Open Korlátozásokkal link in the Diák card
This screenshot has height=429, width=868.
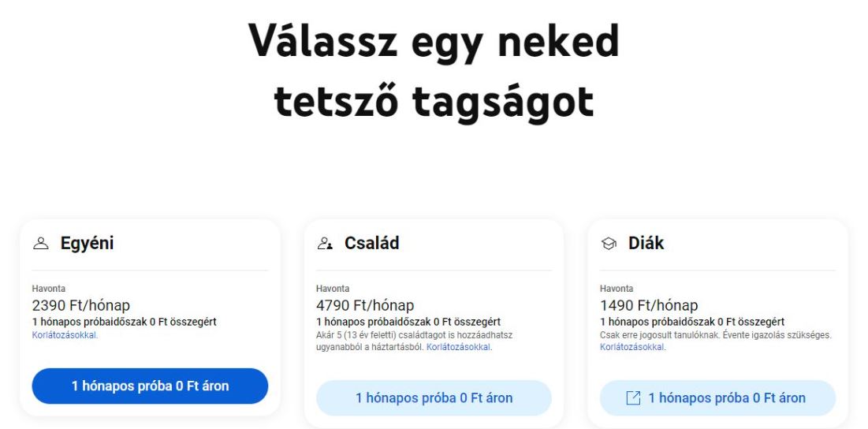[632, 347]
